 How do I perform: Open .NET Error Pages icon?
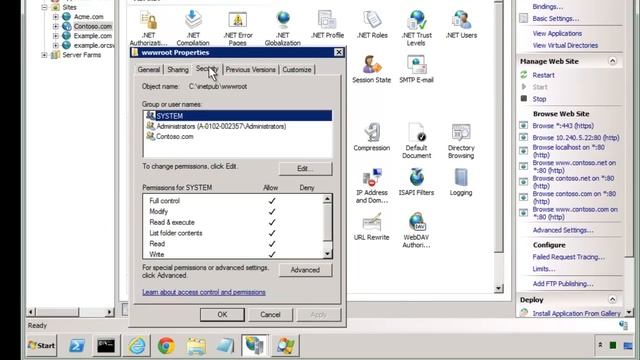click(x=238, y=28)
